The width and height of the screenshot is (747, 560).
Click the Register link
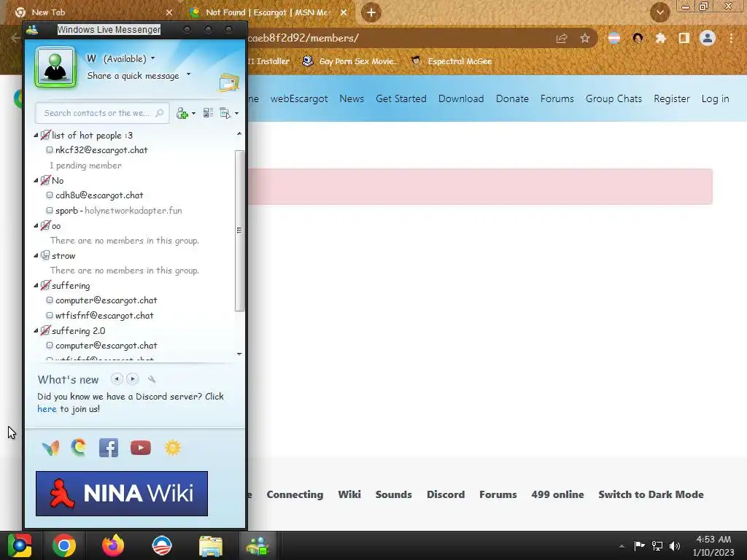(x=672, y=98)
